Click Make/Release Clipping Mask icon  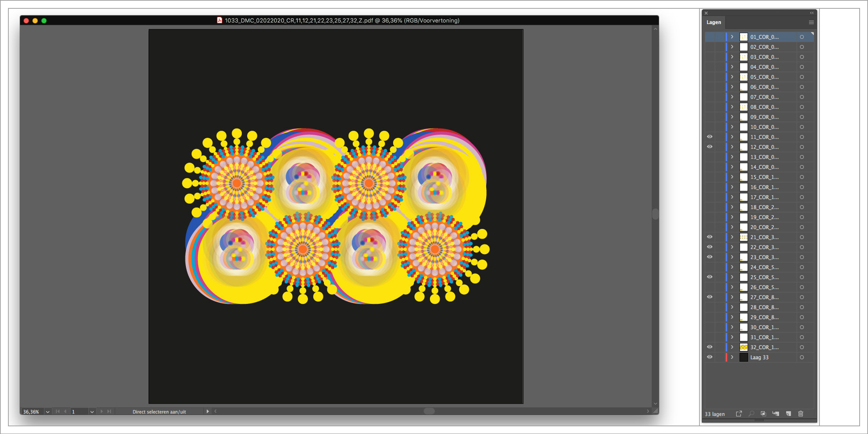coord(763,413)
